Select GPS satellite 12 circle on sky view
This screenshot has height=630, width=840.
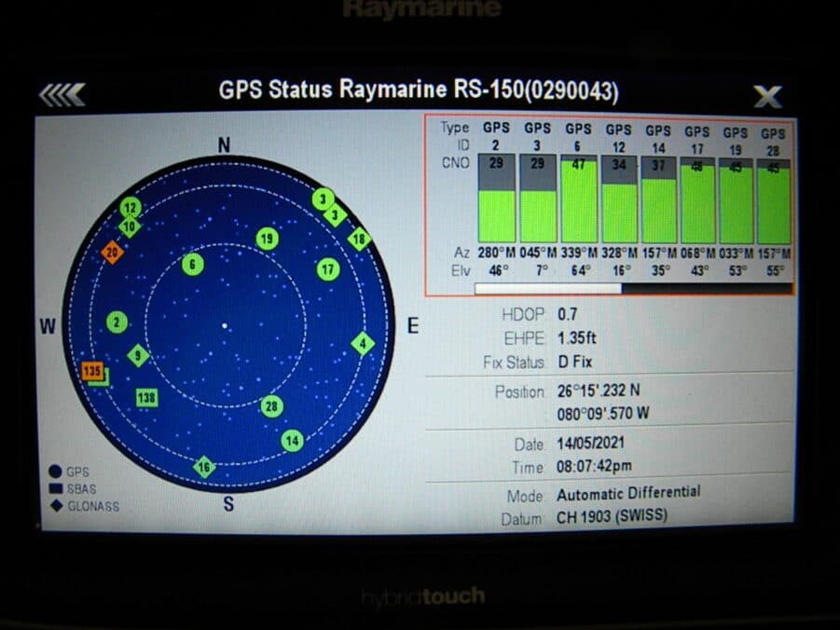131,207
